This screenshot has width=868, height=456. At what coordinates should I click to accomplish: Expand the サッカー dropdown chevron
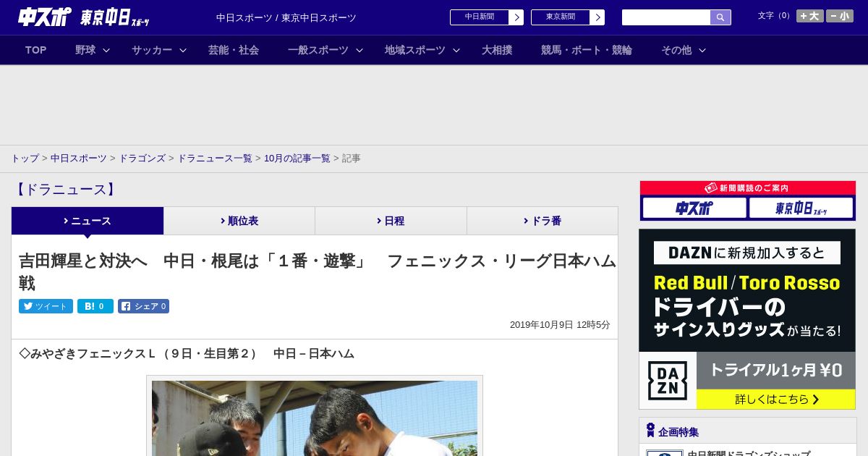183,50
